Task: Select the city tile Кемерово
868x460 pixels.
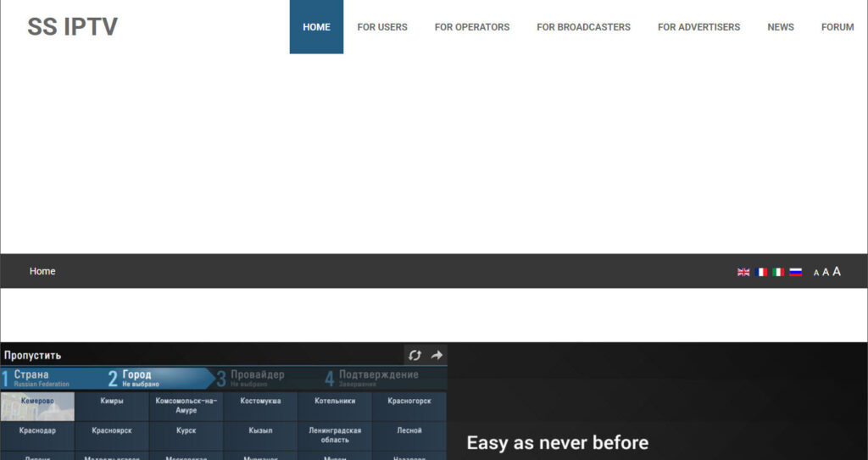Action: [37, 407]
